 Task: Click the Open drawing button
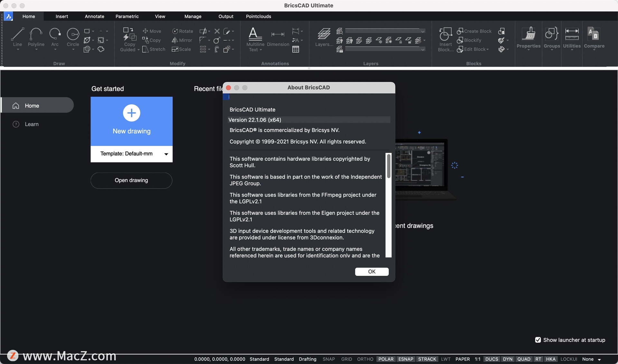click(131, 180)
